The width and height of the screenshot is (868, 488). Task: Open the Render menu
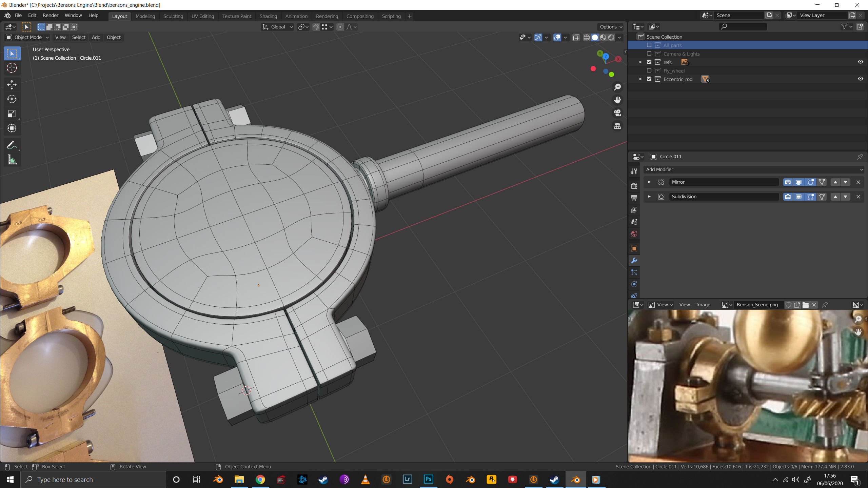click(50, 15)
